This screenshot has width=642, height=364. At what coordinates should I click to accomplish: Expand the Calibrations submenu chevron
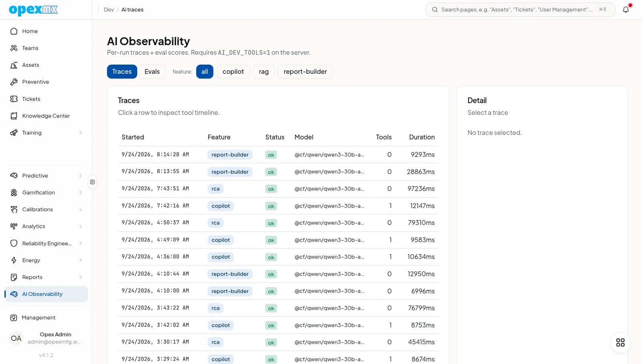pyautogui.click(x=80, y=209)
